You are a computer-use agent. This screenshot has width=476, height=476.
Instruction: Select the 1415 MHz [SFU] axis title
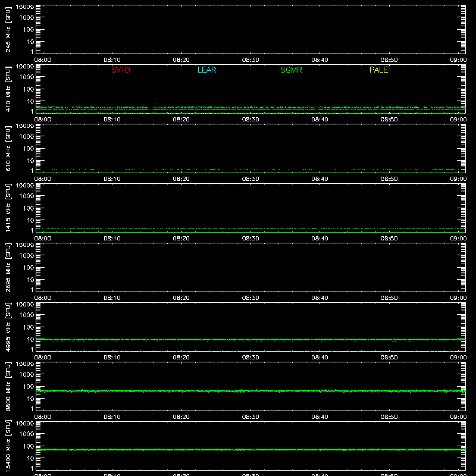[x=8, y=208]
